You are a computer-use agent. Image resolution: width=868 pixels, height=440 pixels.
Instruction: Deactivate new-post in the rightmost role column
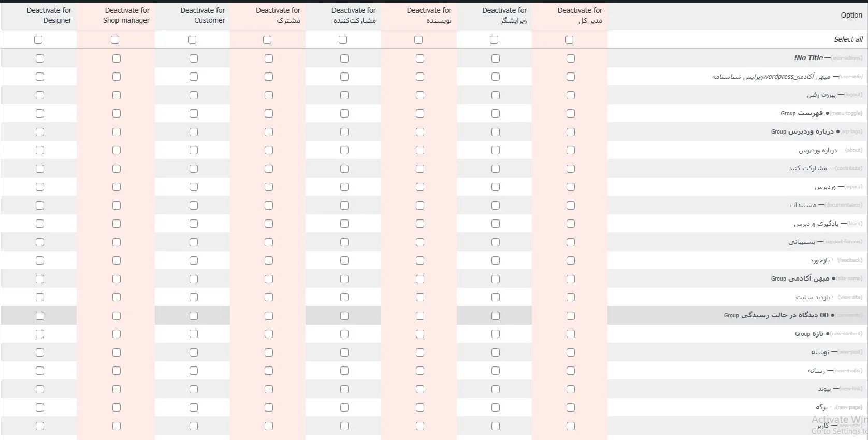570,353
